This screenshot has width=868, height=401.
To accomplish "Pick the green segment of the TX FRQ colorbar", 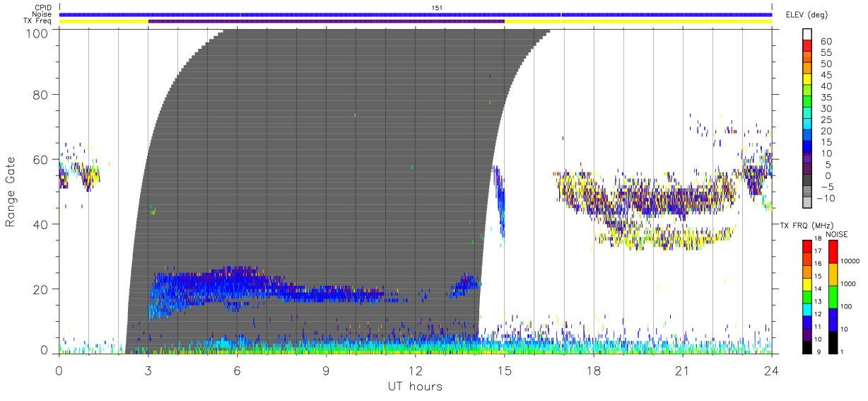I will tap(807, 297).
